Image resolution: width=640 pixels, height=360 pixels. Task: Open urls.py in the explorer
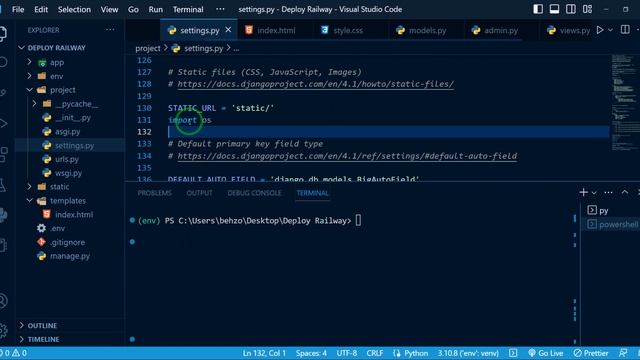pos(70,159)
